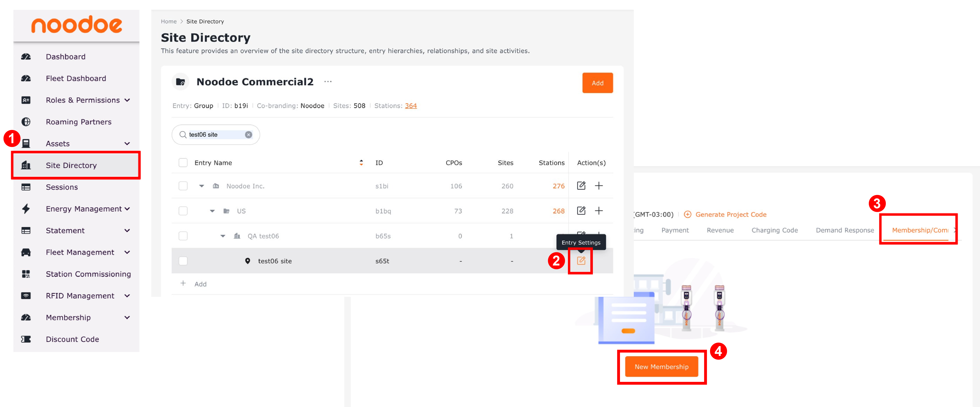Check the QA test06 row checkbox
This screenshot has height=407, width=980.
pos(183,236)
